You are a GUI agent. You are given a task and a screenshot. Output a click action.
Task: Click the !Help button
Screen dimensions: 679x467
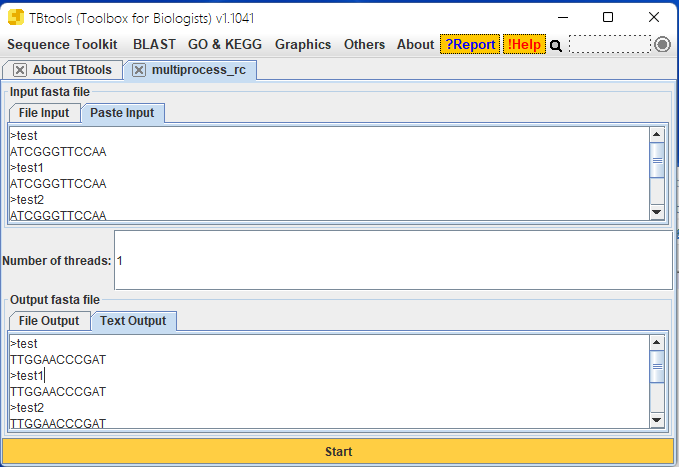click(x=524, y=44)
